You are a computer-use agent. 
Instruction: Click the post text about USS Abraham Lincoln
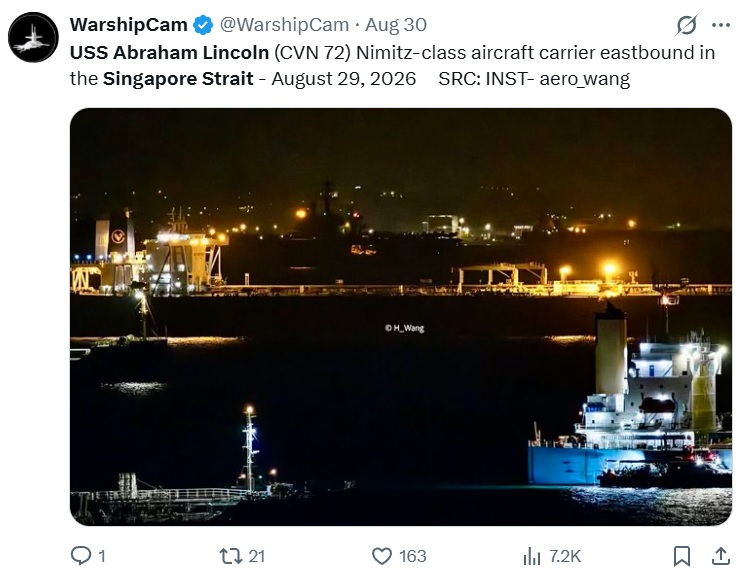[392, 65]
